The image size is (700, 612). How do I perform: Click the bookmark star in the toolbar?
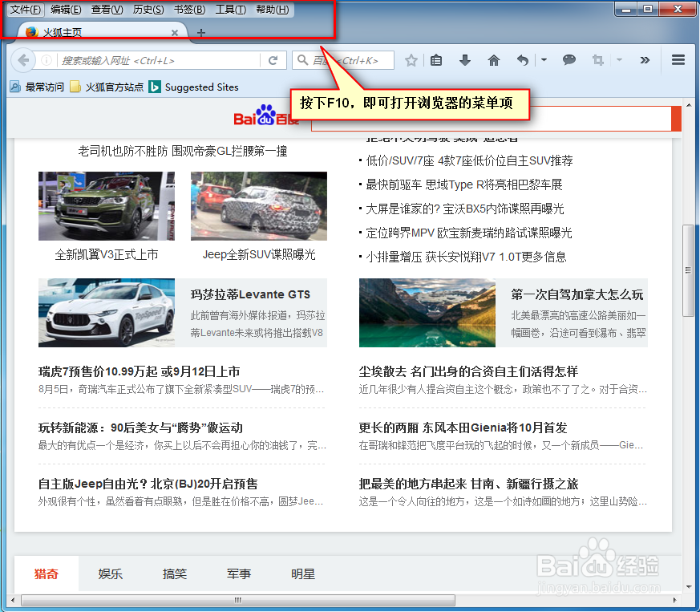411,60
